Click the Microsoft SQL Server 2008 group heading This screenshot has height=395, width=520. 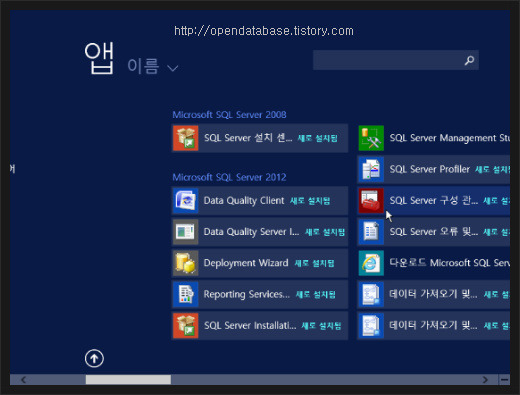tap(229, 115)
